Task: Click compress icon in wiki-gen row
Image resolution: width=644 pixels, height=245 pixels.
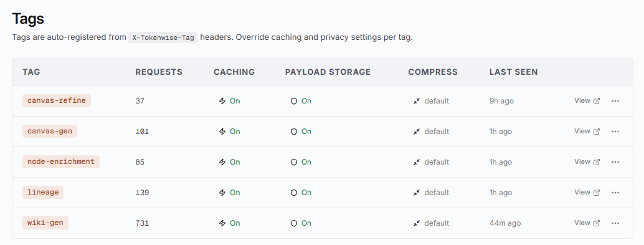Action: pyautogui.click(x=417, y=223)
